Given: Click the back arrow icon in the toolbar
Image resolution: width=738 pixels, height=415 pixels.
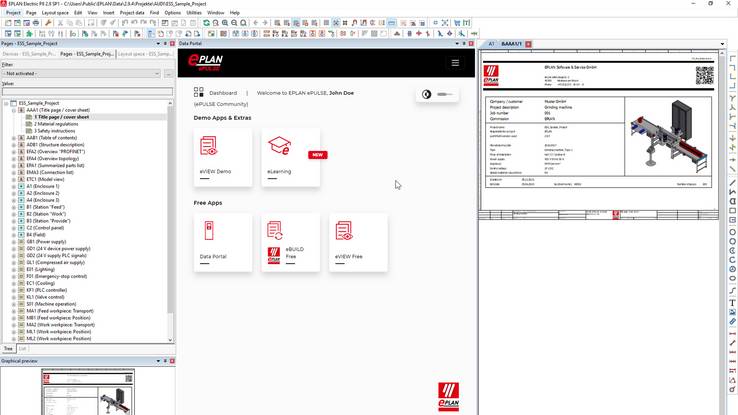Looking at the screenshot, I should (x=256, y=23).
